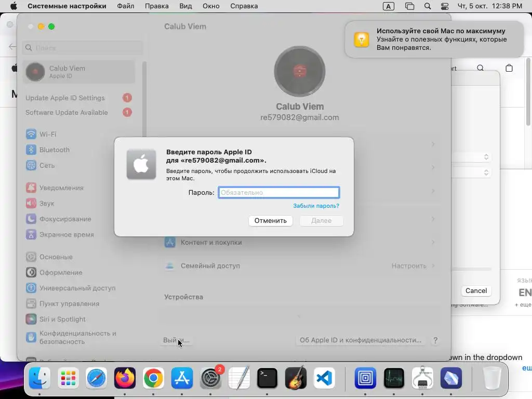The width and height of the screenshot is (532, 399).
Task: Open Экранное время settings
Action: 60,234
